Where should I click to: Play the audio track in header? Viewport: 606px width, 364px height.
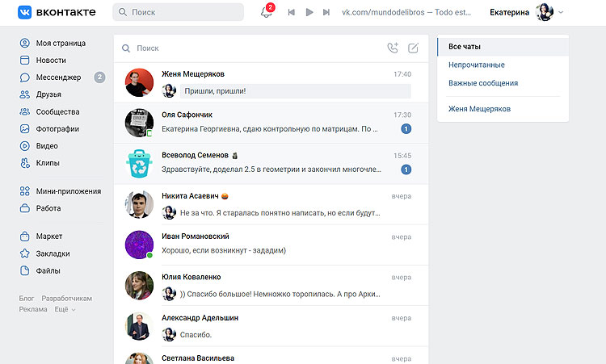[x=309, y=13]
